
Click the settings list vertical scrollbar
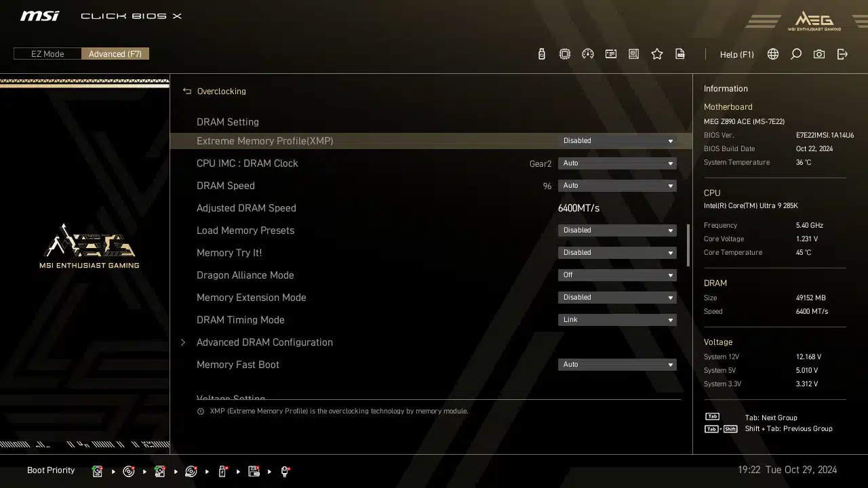click(x=688, y=245)
